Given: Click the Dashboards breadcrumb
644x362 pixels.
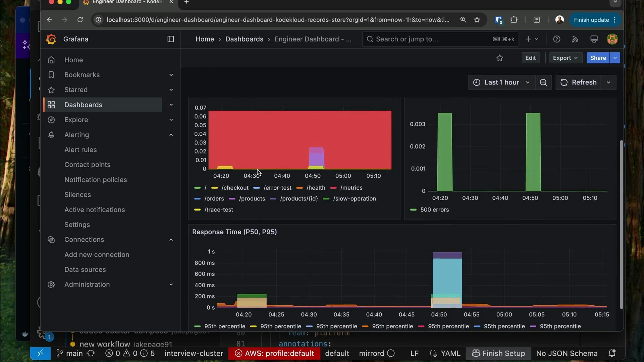Looking at the screenshot, I should coord(245,39).
